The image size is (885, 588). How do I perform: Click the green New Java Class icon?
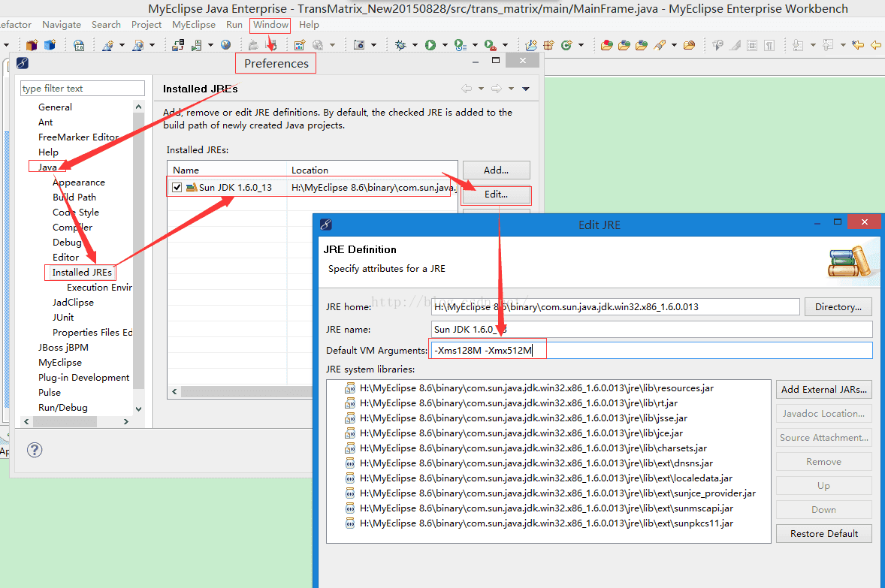tap(566, 45)
